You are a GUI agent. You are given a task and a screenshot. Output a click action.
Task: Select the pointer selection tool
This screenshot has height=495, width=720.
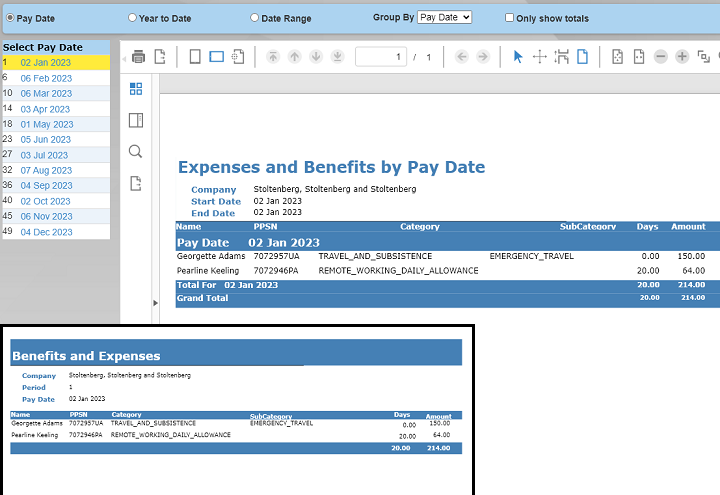[518, 56]
